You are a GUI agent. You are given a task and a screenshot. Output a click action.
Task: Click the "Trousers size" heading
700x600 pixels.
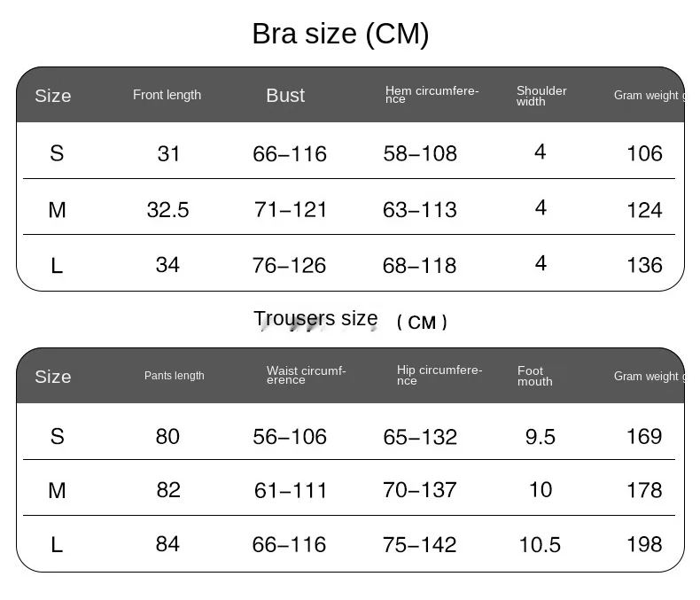315,319
